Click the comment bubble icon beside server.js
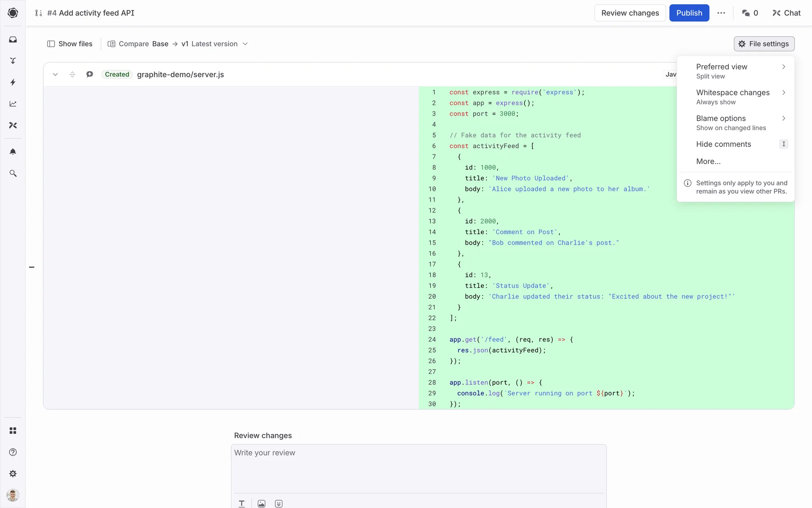 point(90,75)
